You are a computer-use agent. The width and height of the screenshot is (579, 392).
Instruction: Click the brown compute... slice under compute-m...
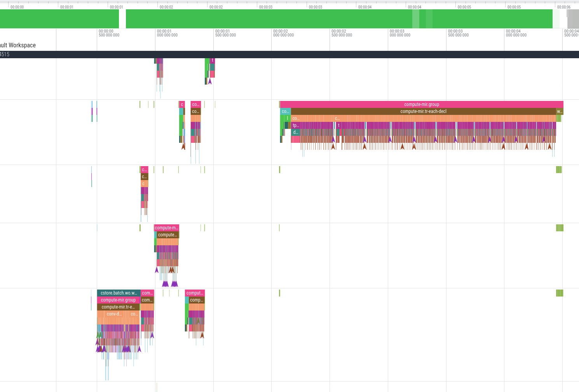click(167, 235)
